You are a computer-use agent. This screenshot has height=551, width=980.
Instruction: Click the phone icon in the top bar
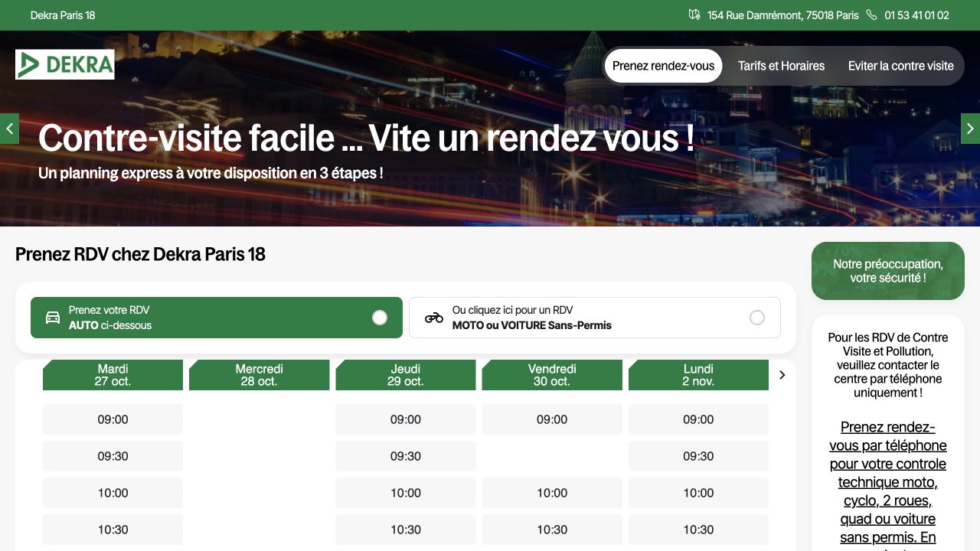[871, 15]
